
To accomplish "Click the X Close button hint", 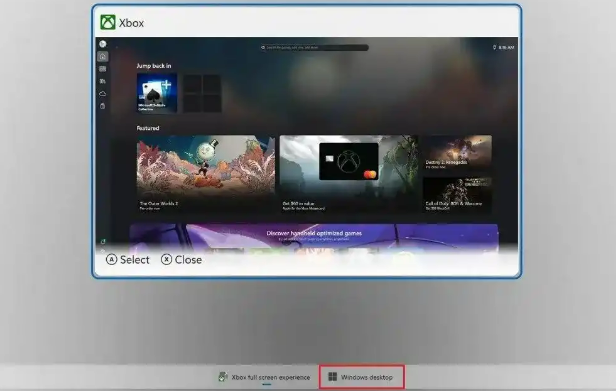I will click(181, 260).
